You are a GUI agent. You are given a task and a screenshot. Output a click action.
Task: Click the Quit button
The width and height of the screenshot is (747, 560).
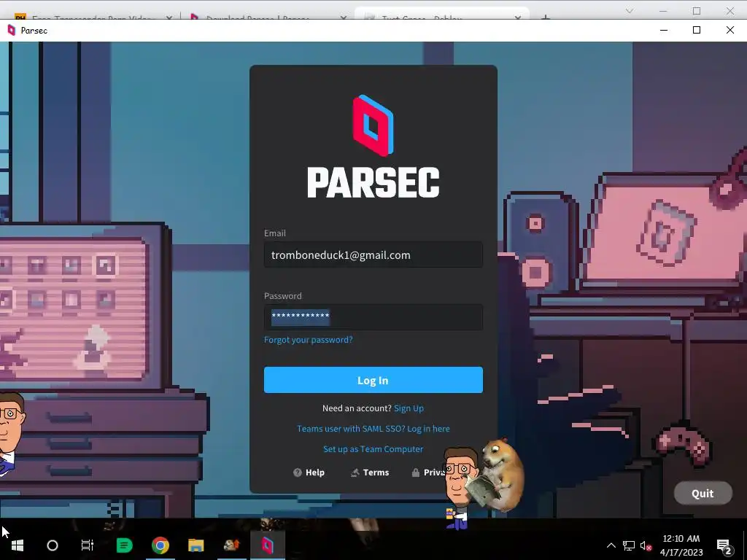(x=703, y=494)
